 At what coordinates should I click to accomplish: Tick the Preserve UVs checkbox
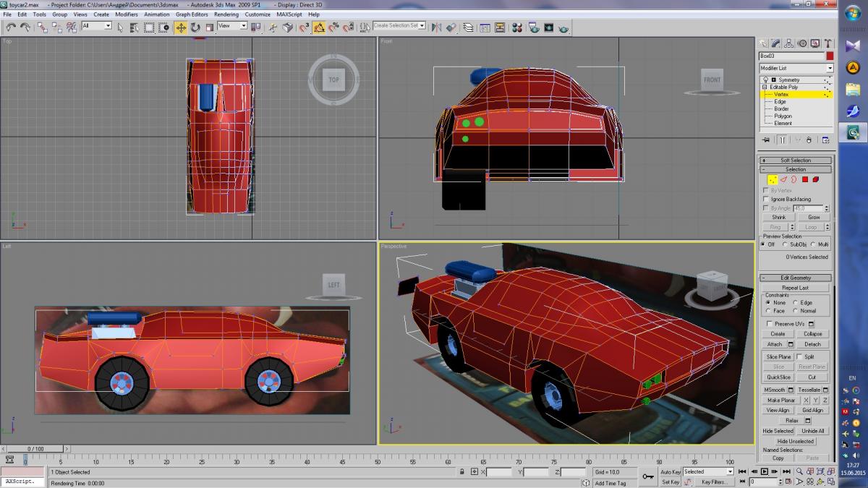click(770, 324)
